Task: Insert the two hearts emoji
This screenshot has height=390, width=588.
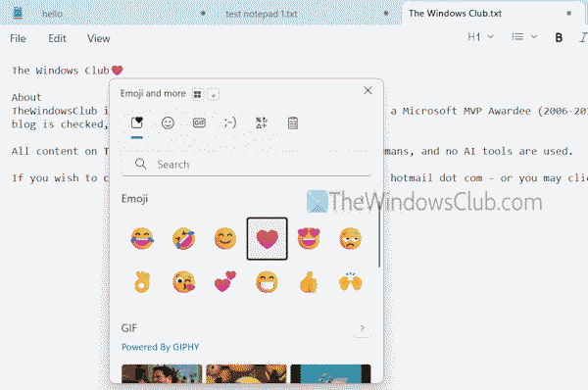Action: (x=225, y=281)
